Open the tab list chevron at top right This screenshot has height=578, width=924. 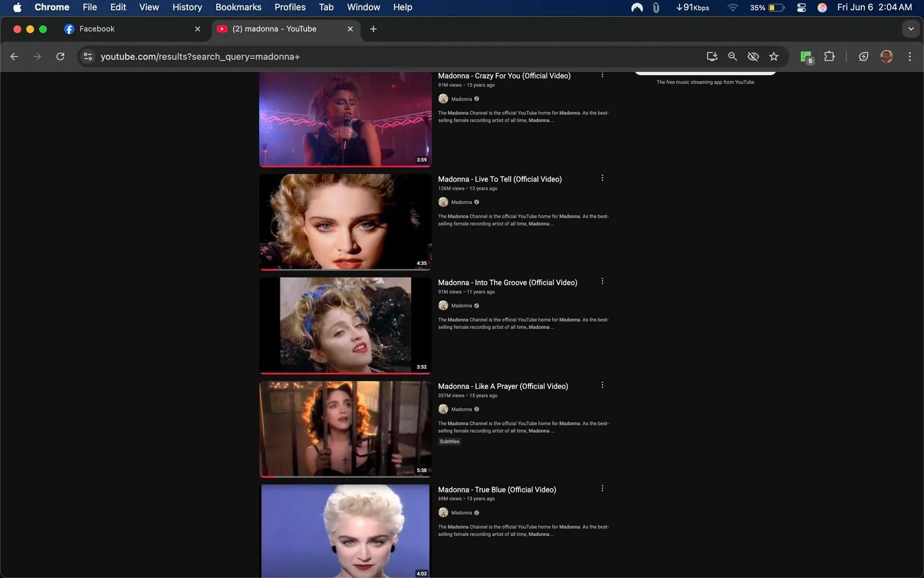click(910, 28)
